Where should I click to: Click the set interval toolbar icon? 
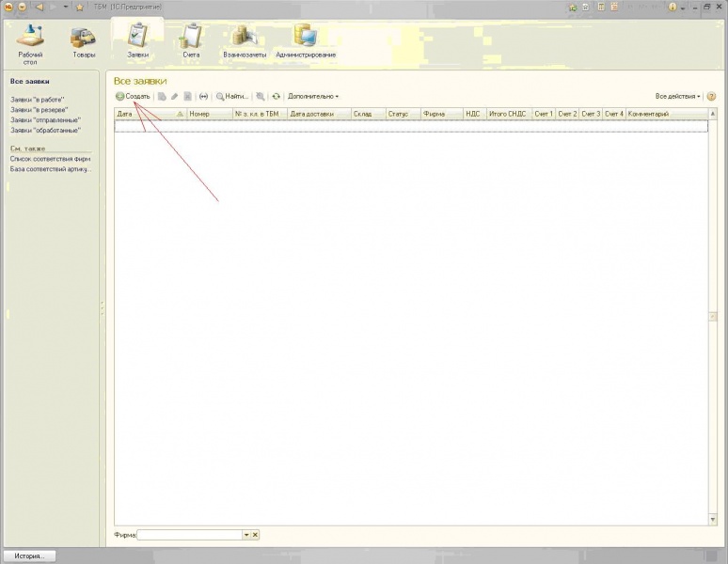pyautogui.click(x=203, y=97)
